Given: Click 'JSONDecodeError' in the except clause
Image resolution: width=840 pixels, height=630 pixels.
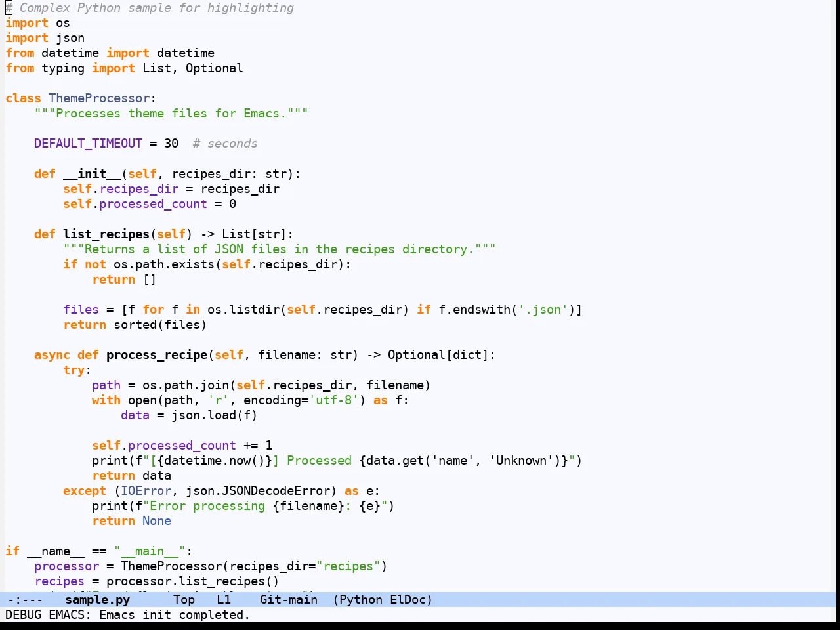Looking at the screenshot, I should tap(276, 491).
